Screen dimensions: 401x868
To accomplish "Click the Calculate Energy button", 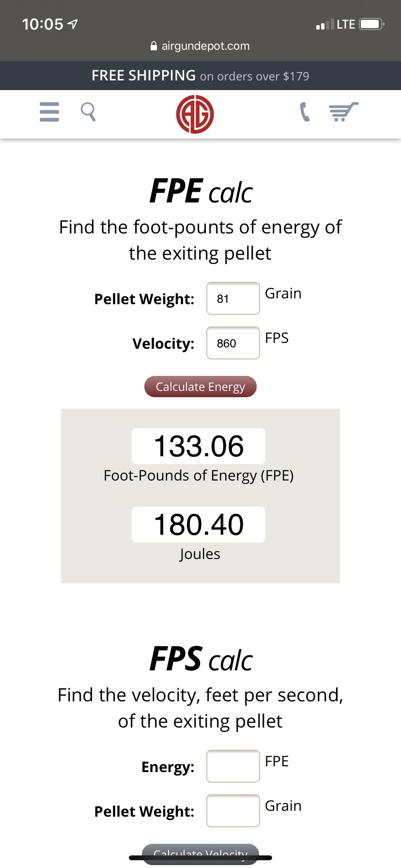I will (200, 387).
